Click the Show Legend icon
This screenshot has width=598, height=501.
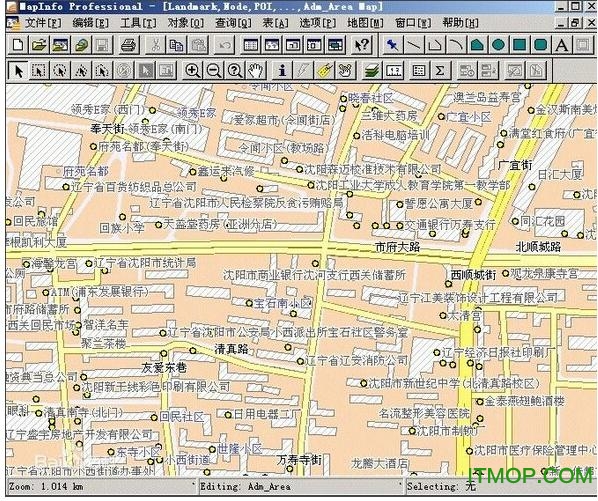point(418,71)
